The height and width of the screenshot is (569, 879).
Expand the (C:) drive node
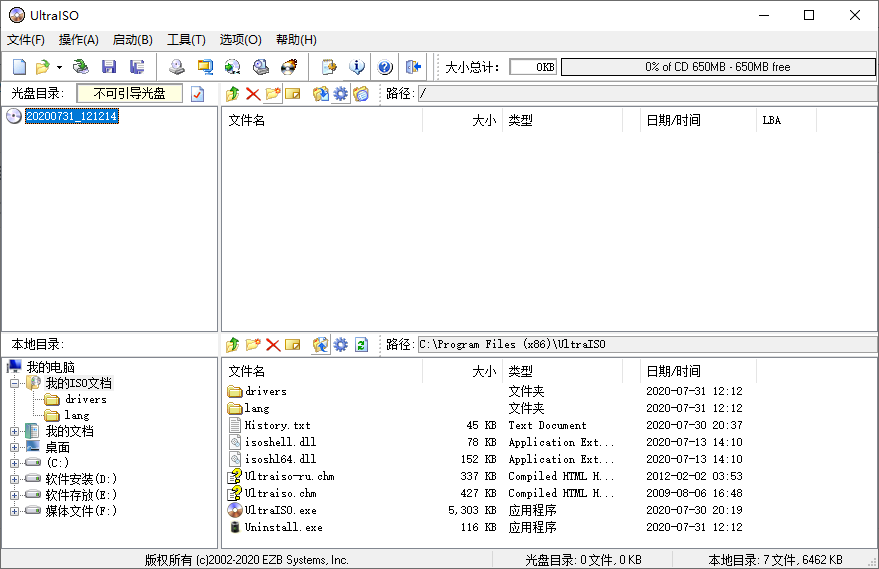(x=15, y=463)
